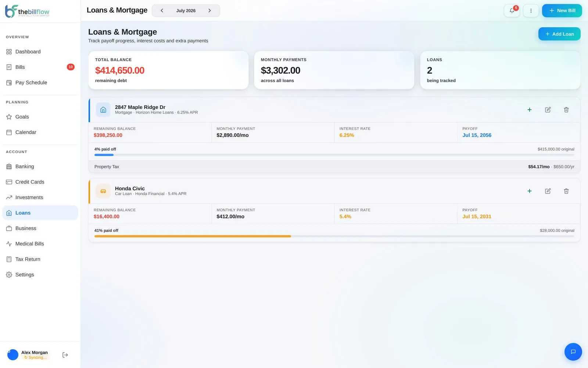Screen dimensions: 588x368
Task: Add extra payment to Honda Civic loan
Action: [530, 191]
